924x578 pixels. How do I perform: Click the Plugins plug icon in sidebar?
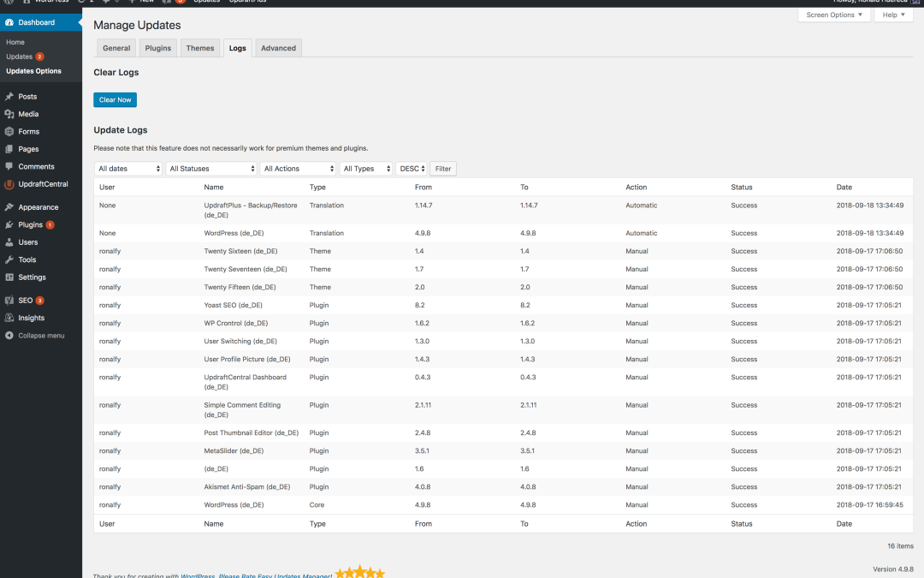pyautogui.click(x=9, y=224)
